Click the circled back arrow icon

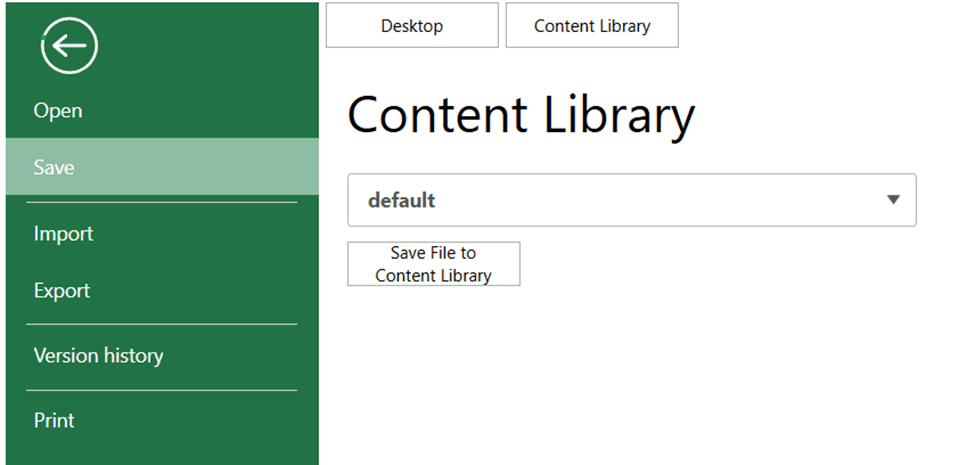pyautogui.click(x=69, y=46)
